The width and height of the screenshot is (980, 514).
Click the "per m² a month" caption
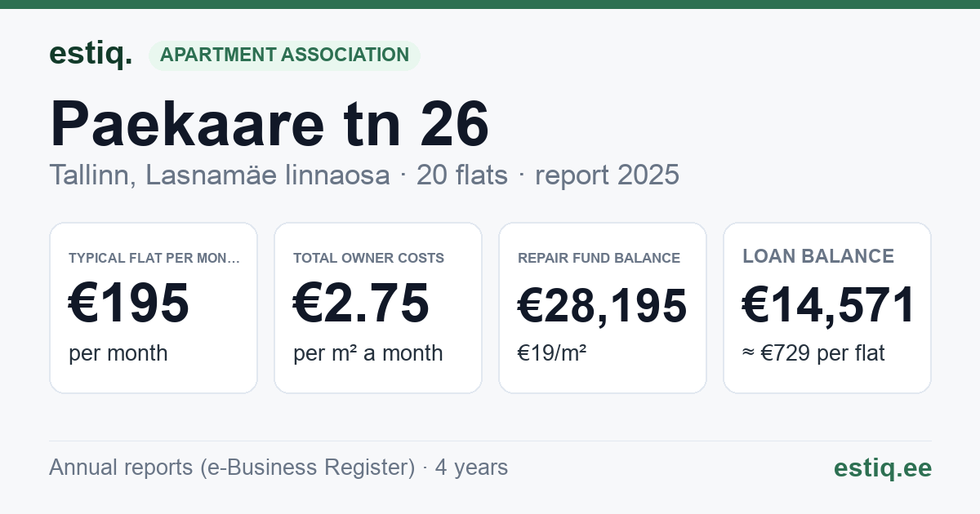click(x=368, y=353)
